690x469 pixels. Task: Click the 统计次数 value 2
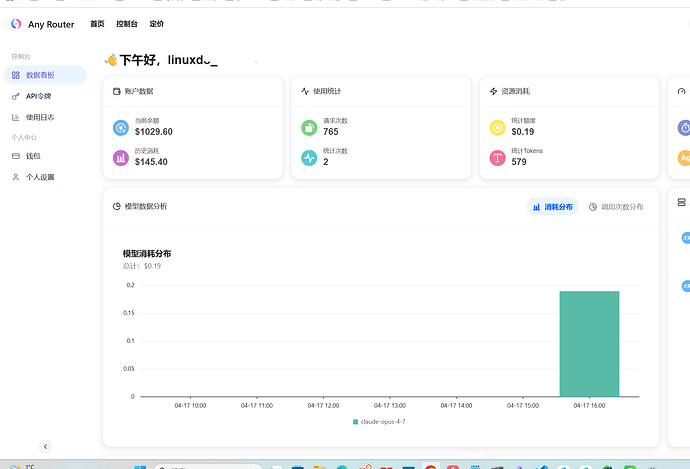click(326, 161)
